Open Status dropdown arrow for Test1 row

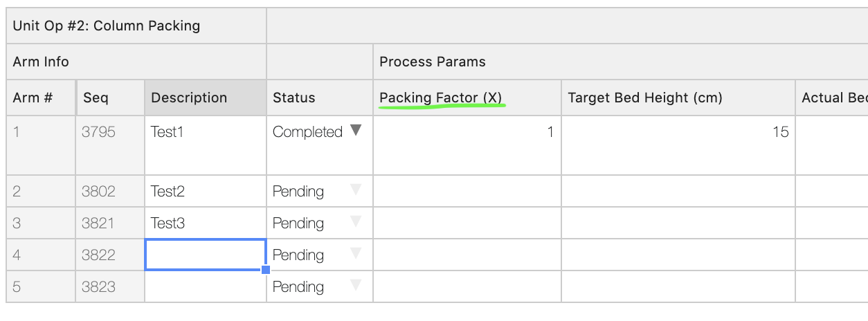(356, 129)
